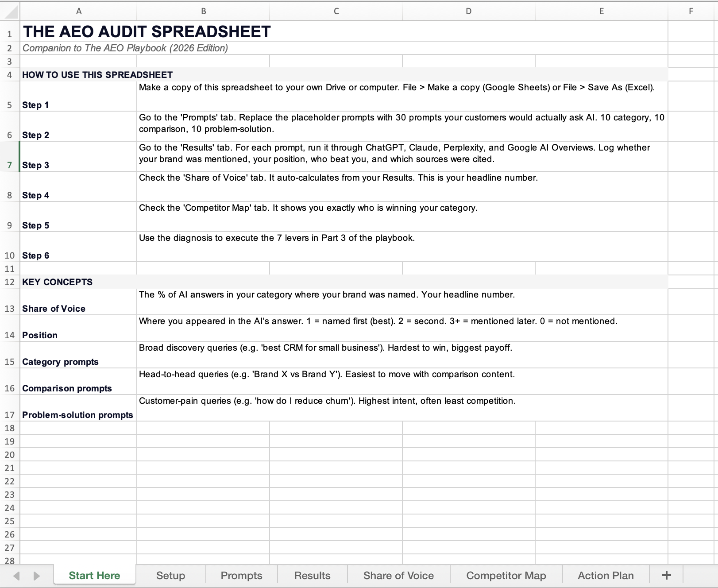This screenshot has height=588, width=718.
Task: Open the Prompts sheet tab
Action: pos(241,575)
